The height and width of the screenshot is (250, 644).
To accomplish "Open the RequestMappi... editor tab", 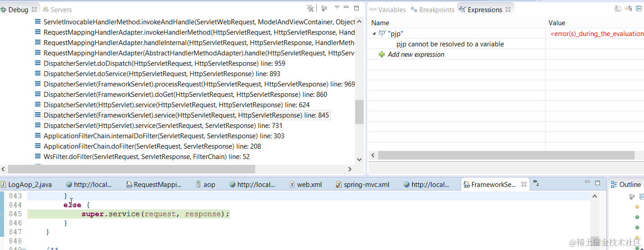I will pyautogui.click(x=153, y=184).
